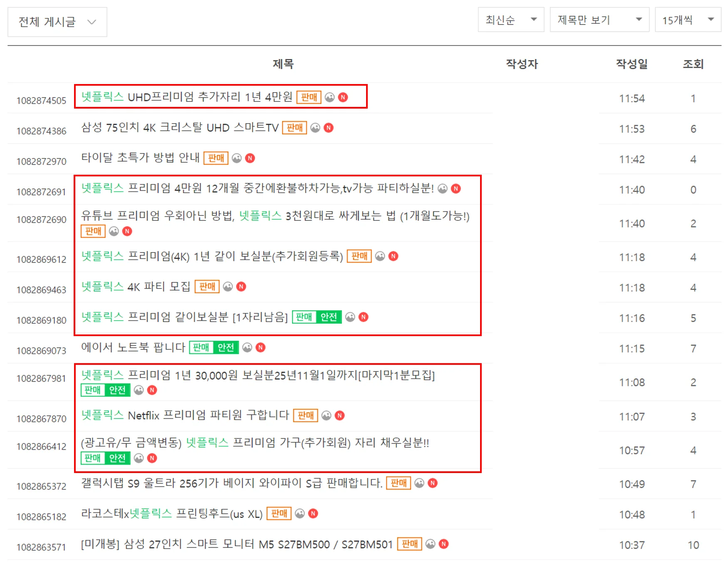Click the image icon on the '[마지막1분모집]' post

pos(139,390)
